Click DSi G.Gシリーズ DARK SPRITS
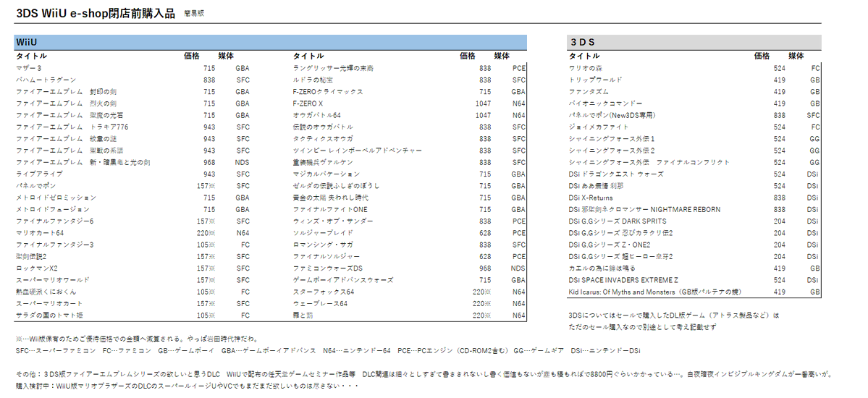 (x=618, y=221)
